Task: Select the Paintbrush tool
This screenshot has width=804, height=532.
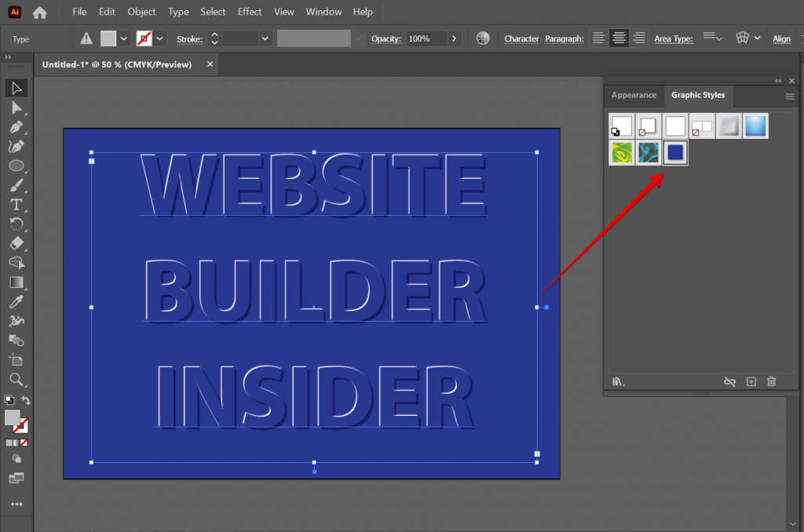Action: tap(16, 185)
